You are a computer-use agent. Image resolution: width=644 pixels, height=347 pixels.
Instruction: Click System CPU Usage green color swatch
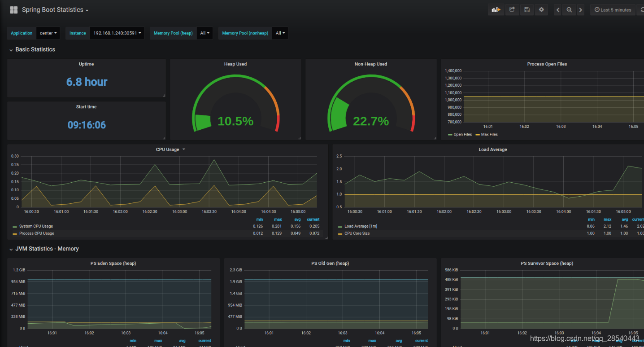coord(15,227)
